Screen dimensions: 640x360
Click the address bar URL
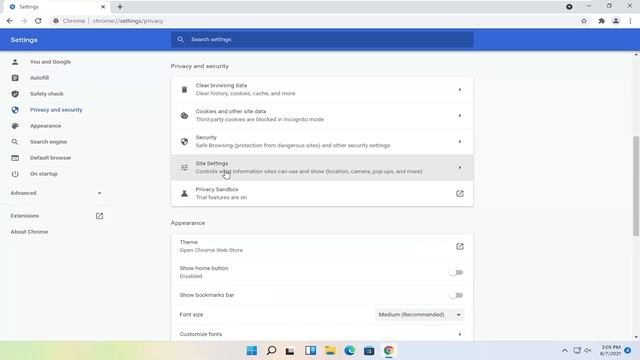[x=128, y=21]
